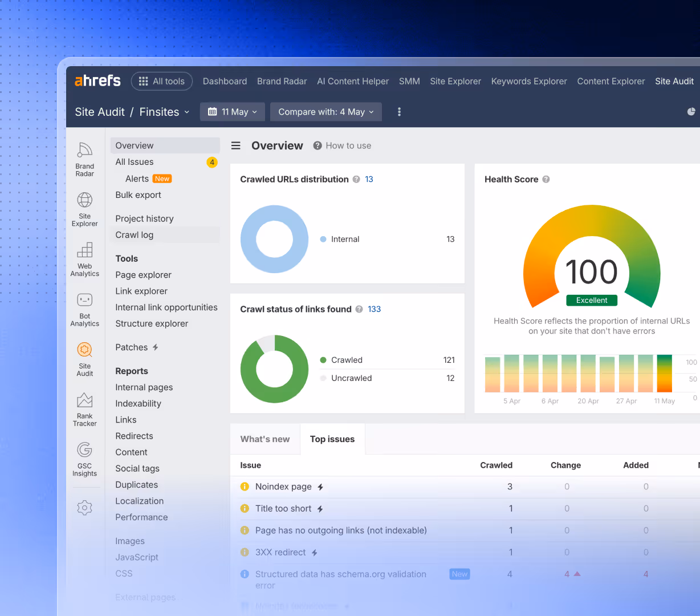This screenshot has height=616, width=700.
Task: Click the 133 count link for links found
Action: (374, 309)
